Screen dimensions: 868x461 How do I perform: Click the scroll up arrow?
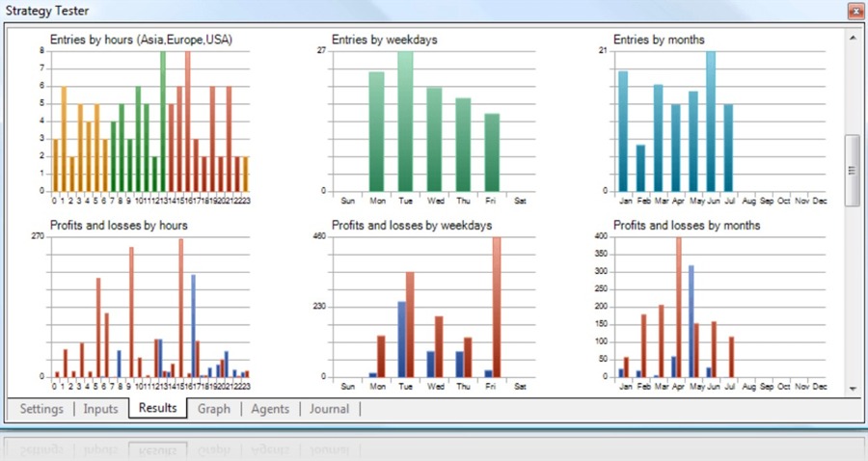point(854,37)
